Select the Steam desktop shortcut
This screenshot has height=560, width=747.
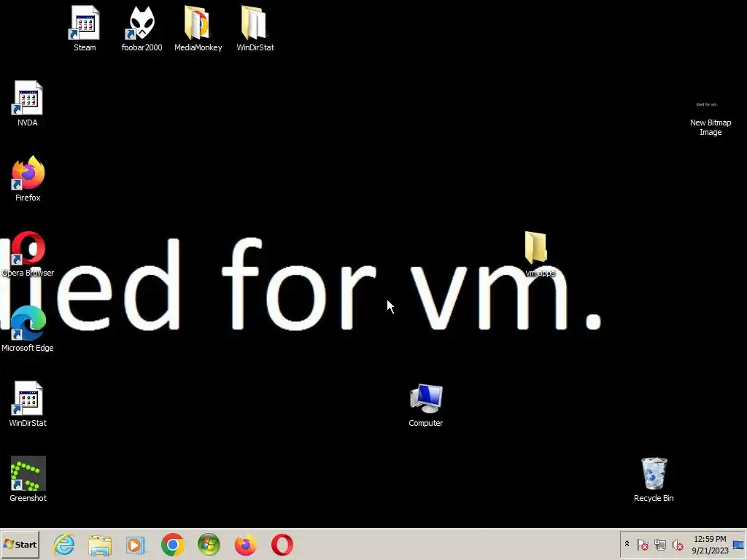pyautogui.click(x=85, y=28)
